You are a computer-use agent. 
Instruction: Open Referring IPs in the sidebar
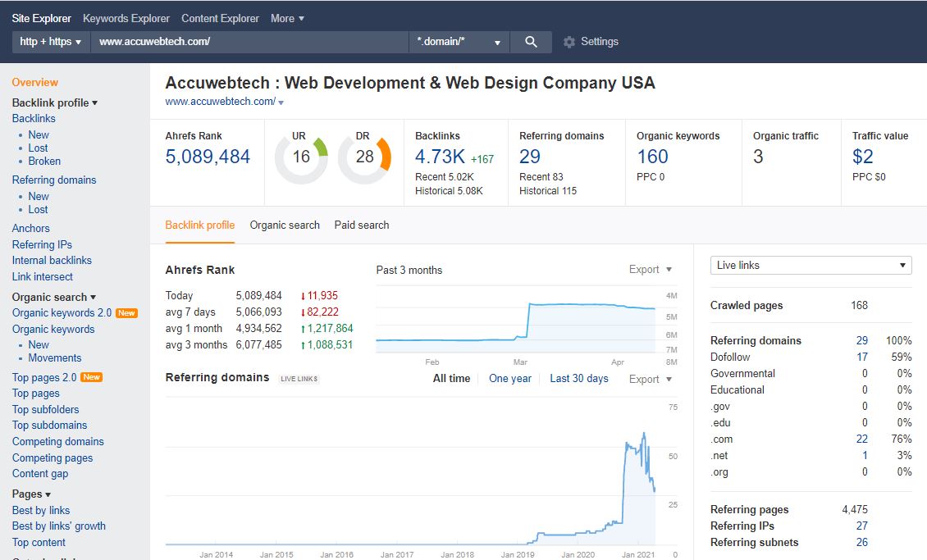(x=42, y=244)
